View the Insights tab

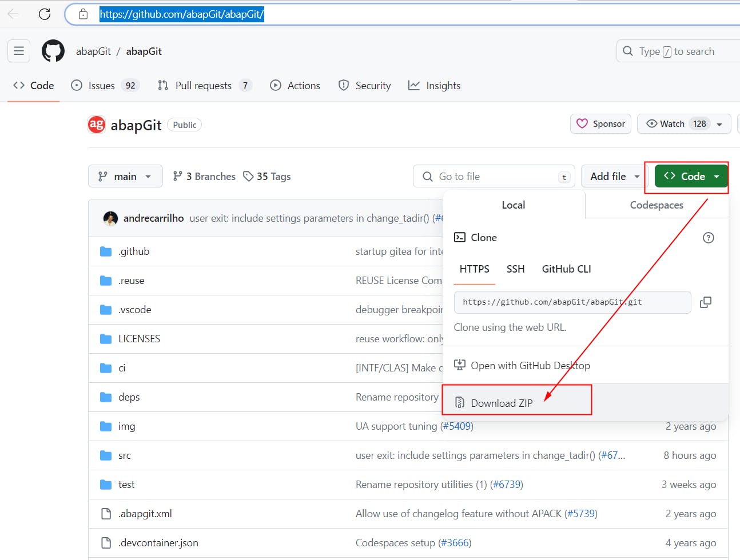(435, 85)
